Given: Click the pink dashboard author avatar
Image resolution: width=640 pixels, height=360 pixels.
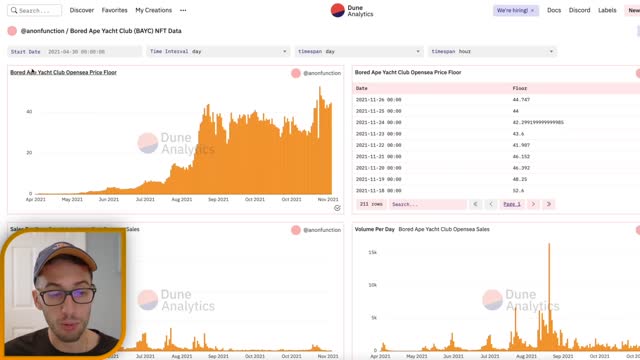Looking at the screenshot, I should [x=12, y=31].
